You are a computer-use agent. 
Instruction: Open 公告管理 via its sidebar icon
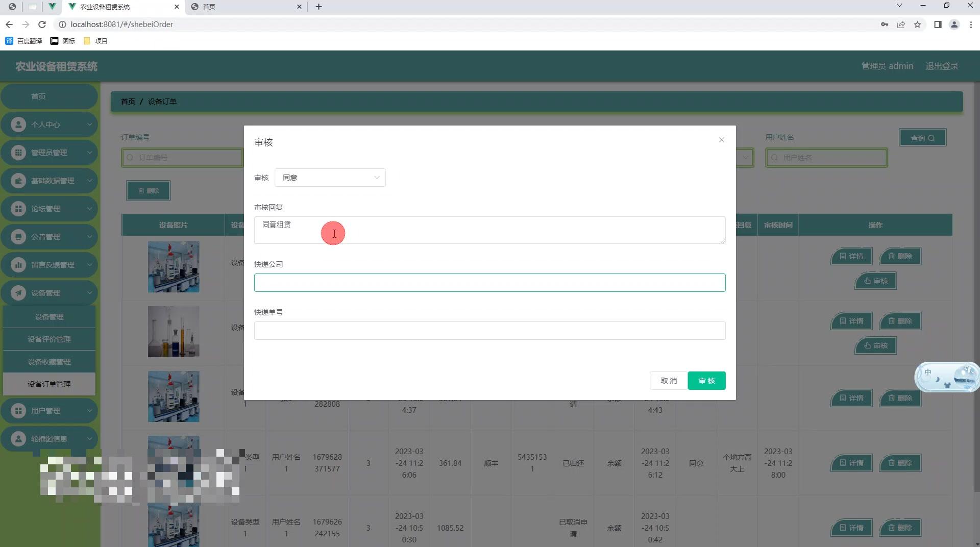pyautogui.click(x=17, y=236)
